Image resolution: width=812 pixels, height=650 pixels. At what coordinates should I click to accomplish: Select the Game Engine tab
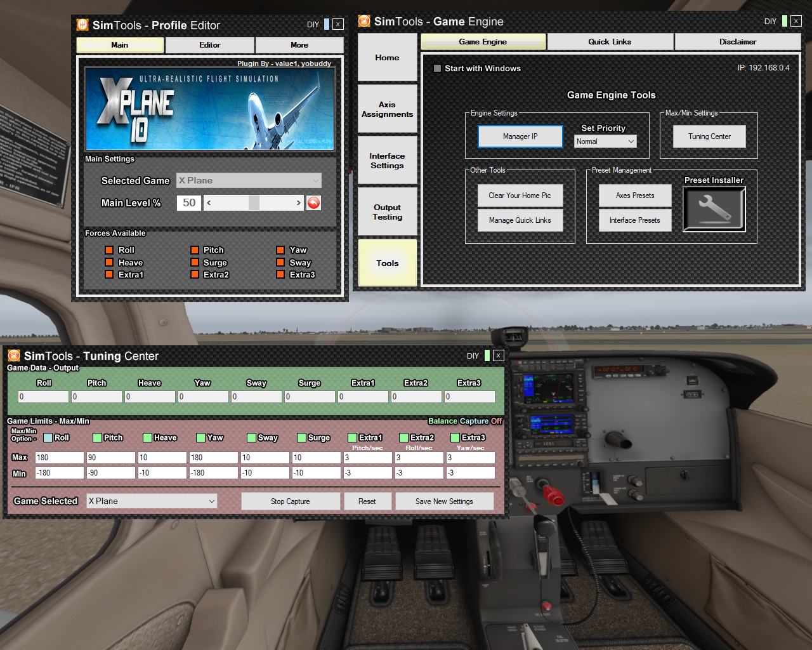tap(483, 42)
